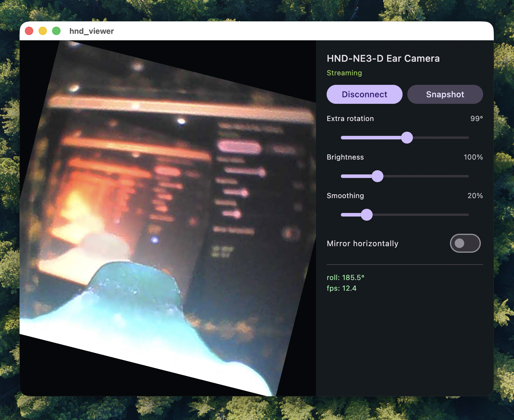Click the Extra rotation slider handle
Screen dimensions: 514x420
point(407,138)
